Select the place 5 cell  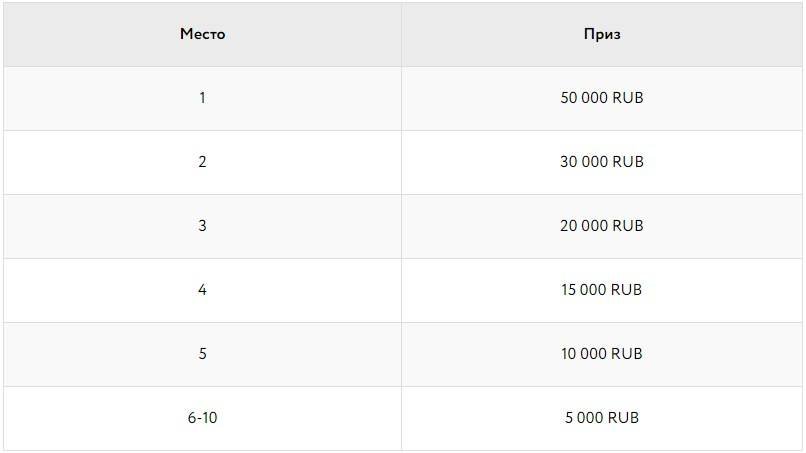(x=202, y=354)
